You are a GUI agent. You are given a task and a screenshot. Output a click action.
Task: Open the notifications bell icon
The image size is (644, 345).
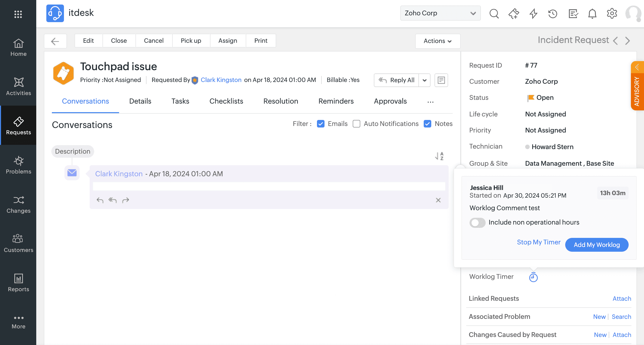(x=592, y=14)
